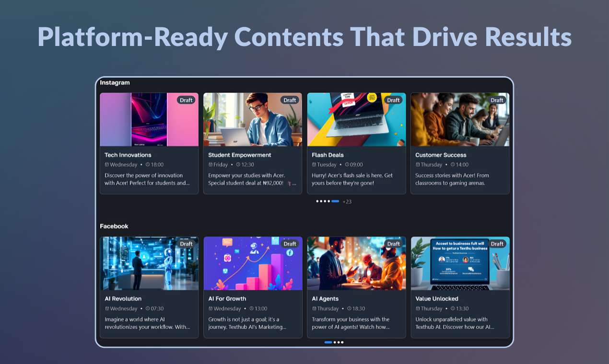The image size is (609, 364).
Task: Open the Customer Success post title
Action: click(x=441, y=155)
